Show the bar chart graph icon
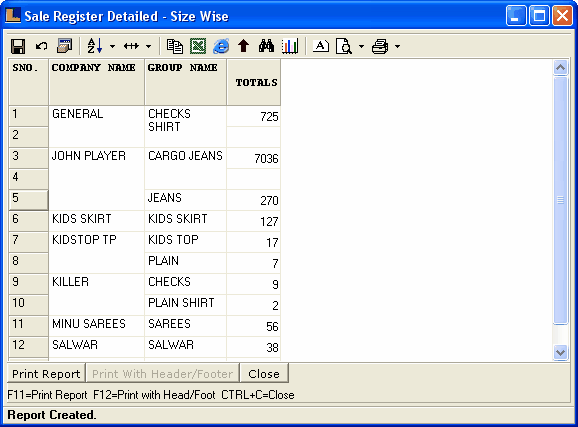The image size is (578, 427). (290, 46)
